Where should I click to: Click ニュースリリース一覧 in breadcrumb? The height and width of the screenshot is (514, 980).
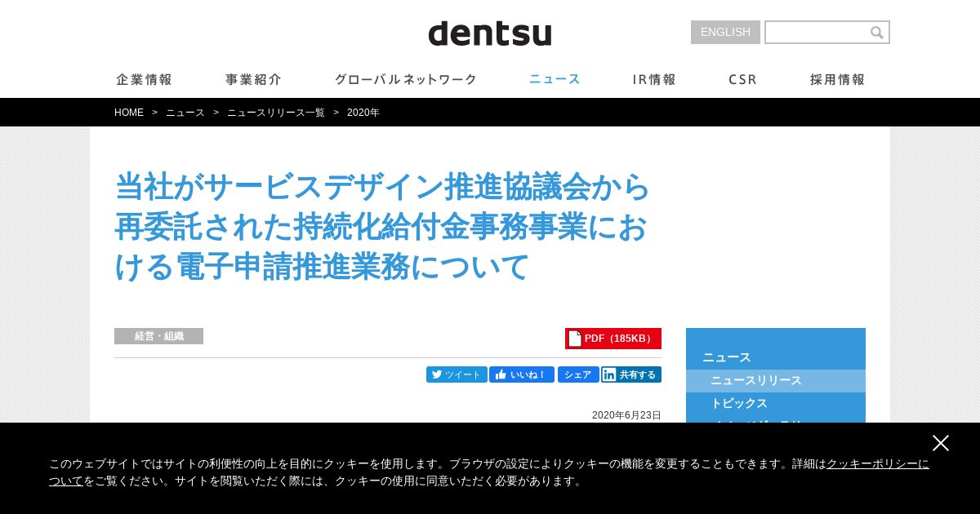point(276,113)
